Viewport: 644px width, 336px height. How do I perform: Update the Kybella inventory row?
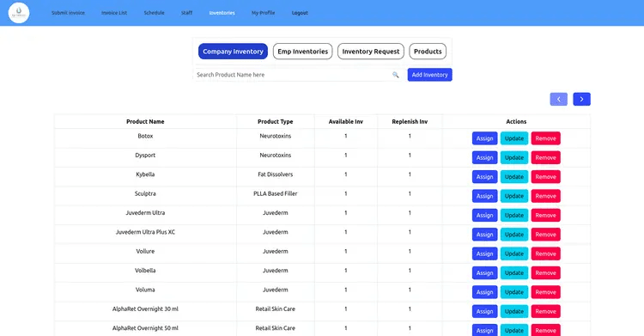(x=514, y=177)
